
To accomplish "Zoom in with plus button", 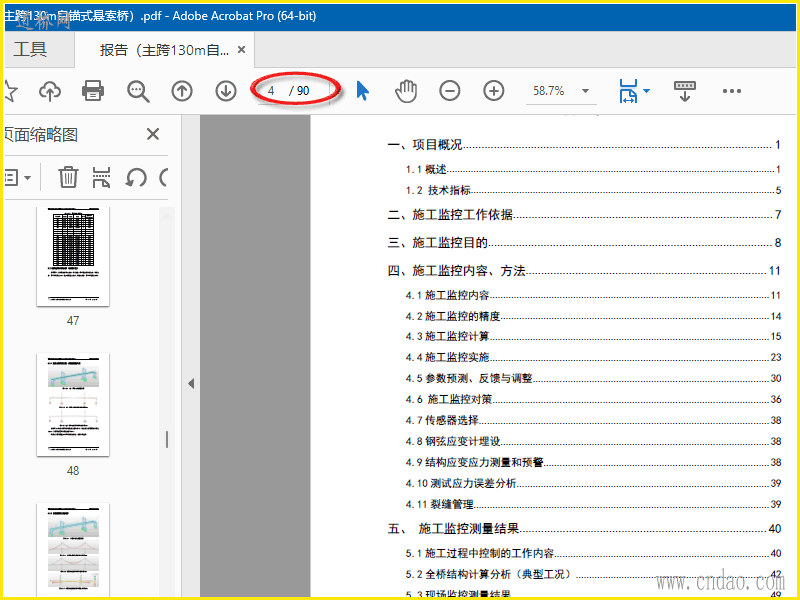I will (493, 91).
